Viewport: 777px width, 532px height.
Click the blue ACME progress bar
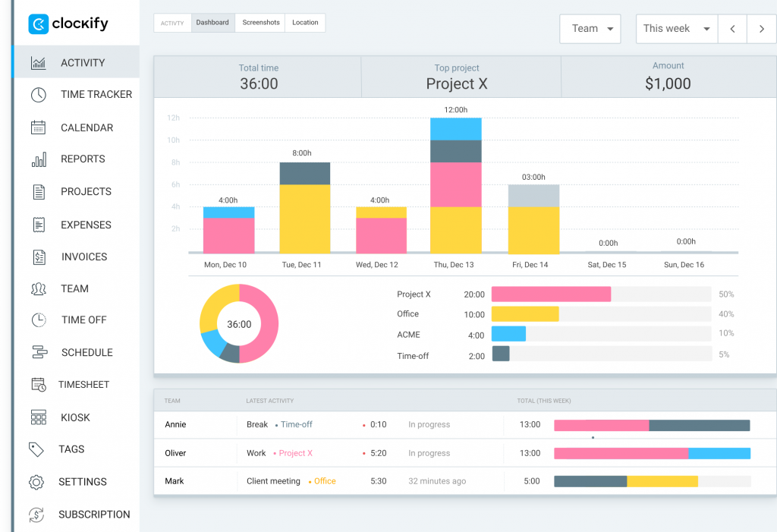coord(508,334)
